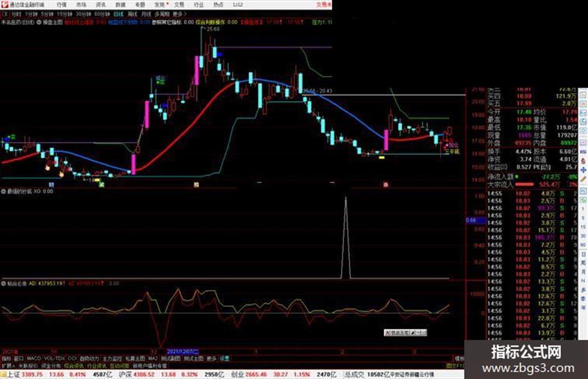Viewport: 588px width, 379px height.
Task: Click the 2021/12/07 date marker on time axis
Action: [183, 352]
